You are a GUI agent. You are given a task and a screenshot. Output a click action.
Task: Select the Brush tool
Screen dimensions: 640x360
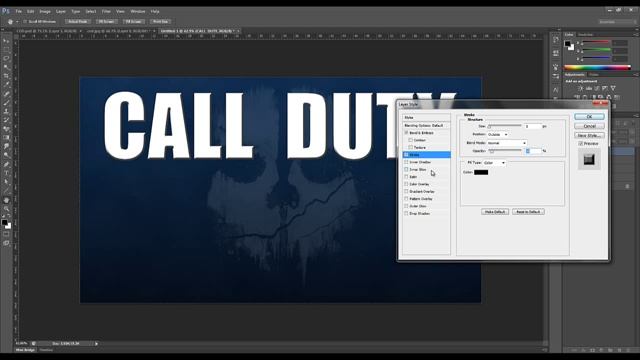(6, 102)
